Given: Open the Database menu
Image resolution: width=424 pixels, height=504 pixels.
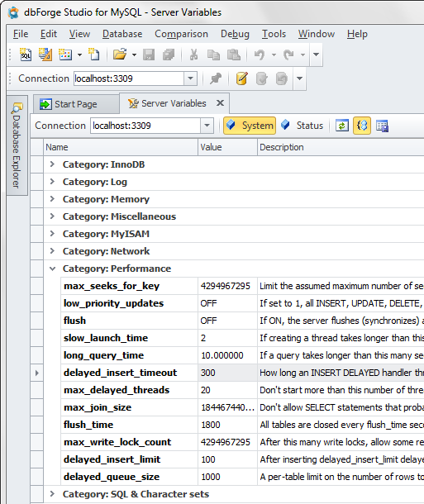Looking at the screenshot, I should (122, 34).
